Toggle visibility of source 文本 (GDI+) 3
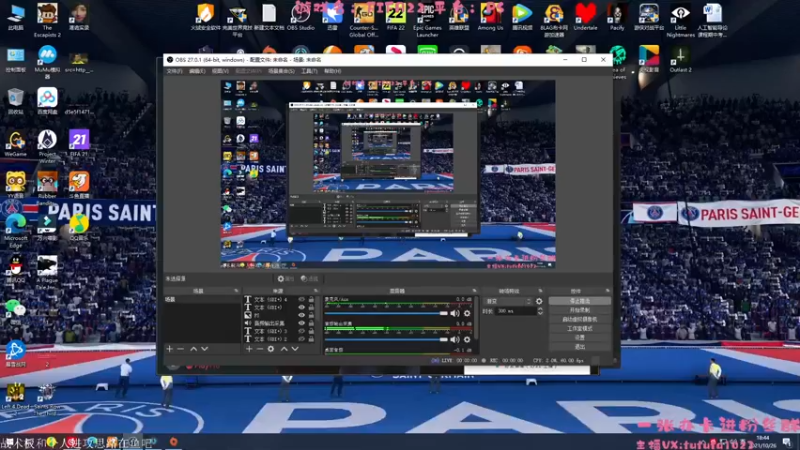This screenshot has width=800, height=450. [301, 331]
